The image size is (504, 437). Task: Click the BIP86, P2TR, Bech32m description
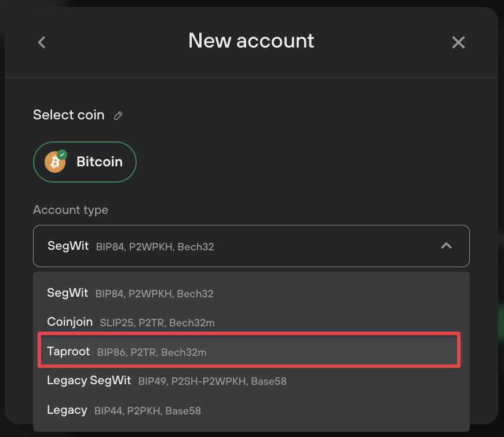click(x=152, y=352)
